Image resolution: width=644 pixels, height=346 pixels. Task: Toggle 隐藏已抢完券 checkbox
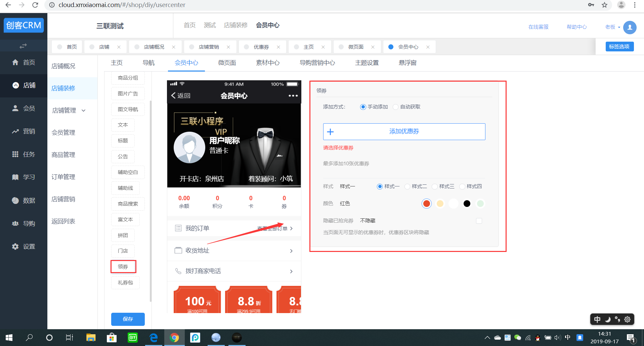pyautogui.click(x=479, y=221)
